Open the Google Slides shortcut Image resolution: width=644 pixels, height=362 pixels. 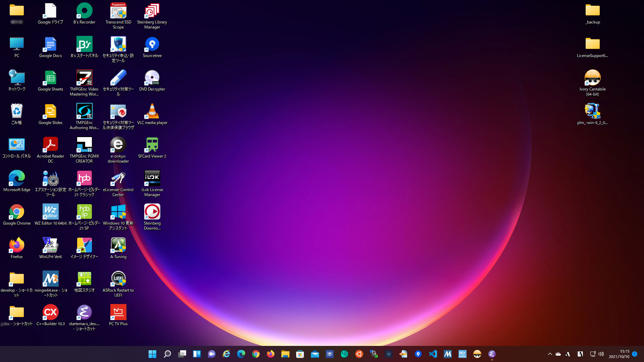[x=50, y=114]
